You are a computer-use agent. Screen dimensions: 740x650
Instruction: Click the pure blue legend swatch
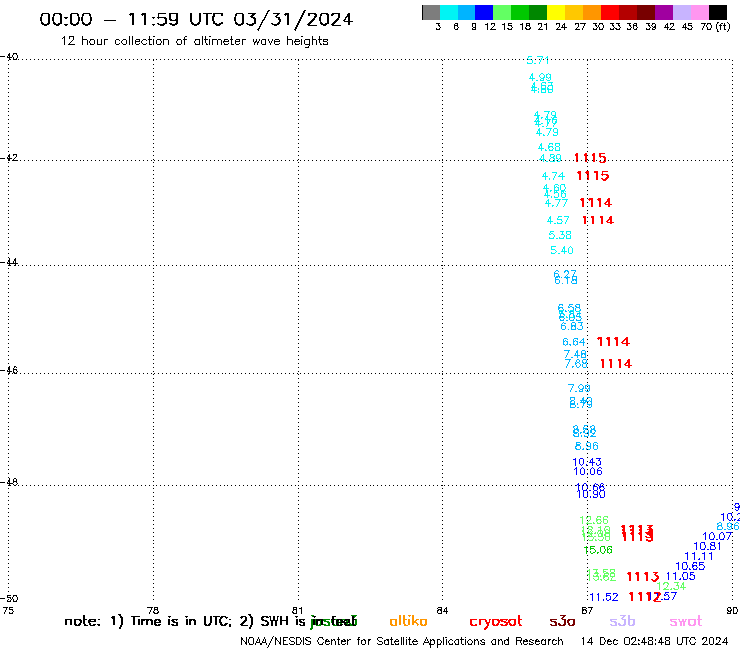tap(485, 12)
